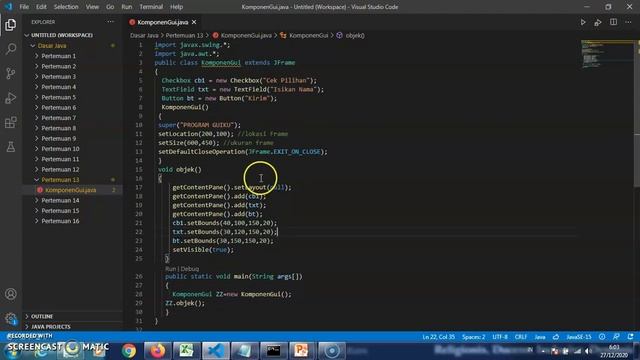Open the Search view in activity bar
Image resolution: width=640 pixels, height=360 pixels.
point(11,49)
